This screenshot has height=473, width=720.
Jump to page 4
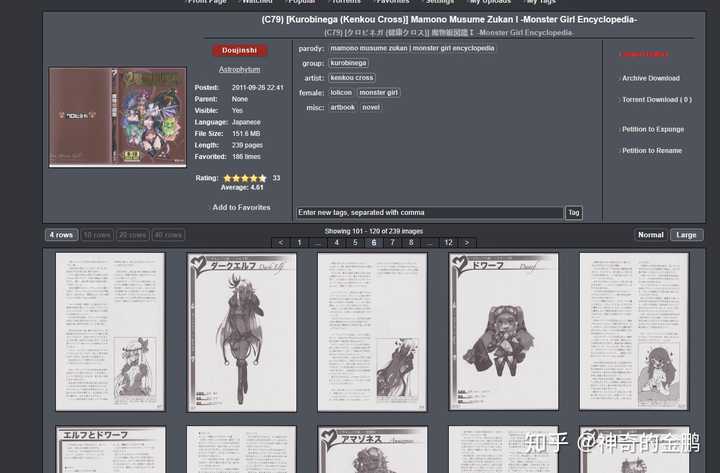pyautogui.click(x=337, y=242)
